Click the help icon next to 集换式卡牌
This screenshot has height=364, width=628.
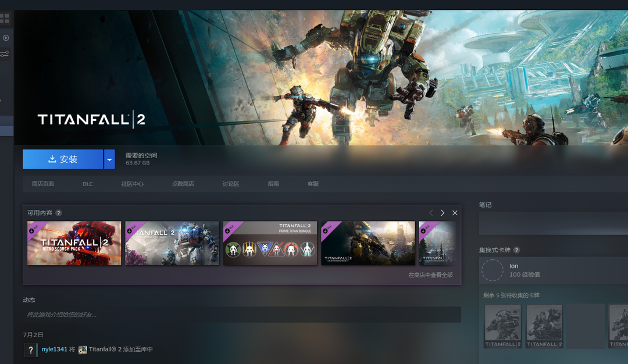click(x=517, y=250)
